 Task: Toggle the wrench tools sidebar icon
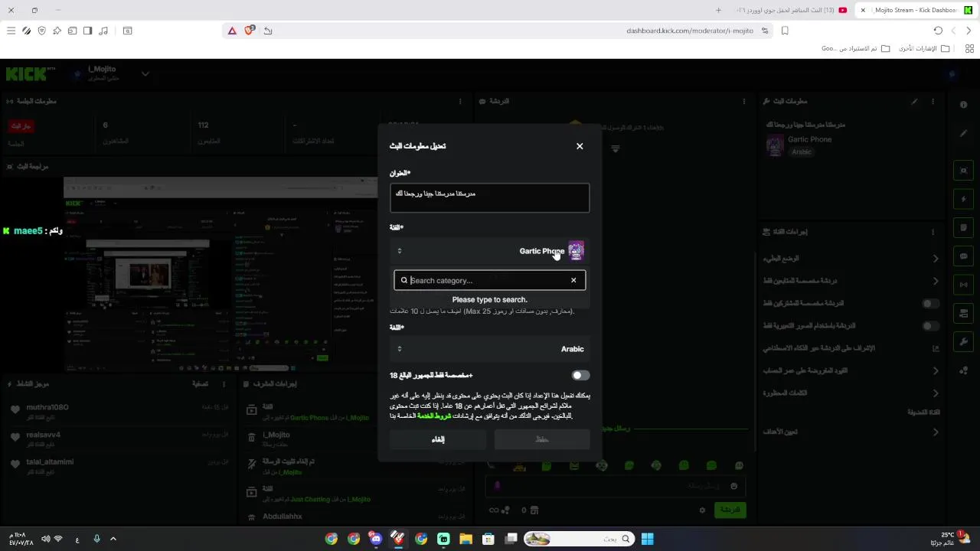coord(964,342)
